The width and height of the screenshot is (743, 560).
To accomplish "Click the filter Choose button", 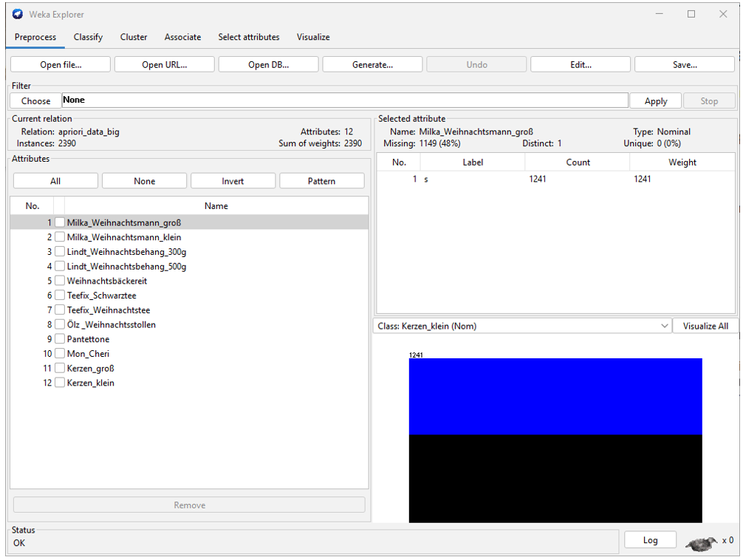I will (x=35, y=100).
